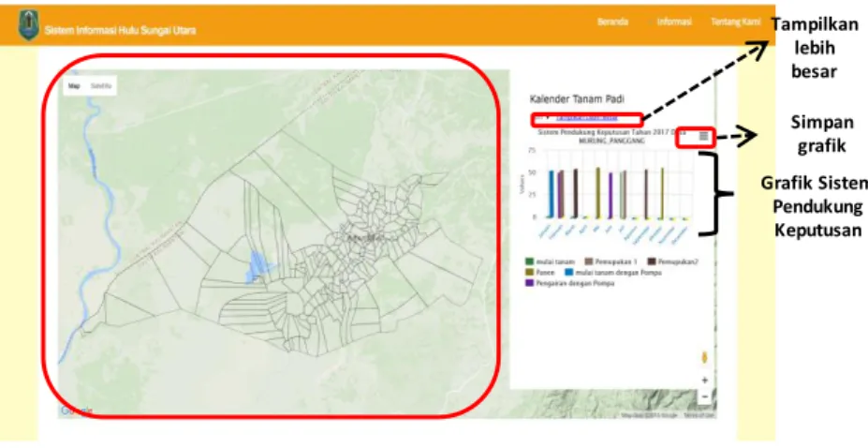Switch the map to Map view
Viewport: 868px width, 448px height.
(74, 86)
